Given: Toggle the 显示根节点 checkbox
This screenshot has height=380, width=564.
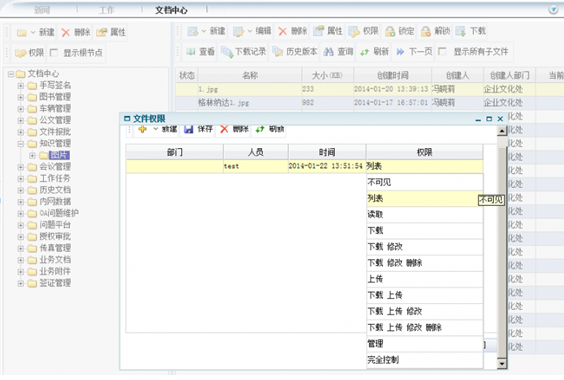Looking at the screenshot, I should point(54,53).
